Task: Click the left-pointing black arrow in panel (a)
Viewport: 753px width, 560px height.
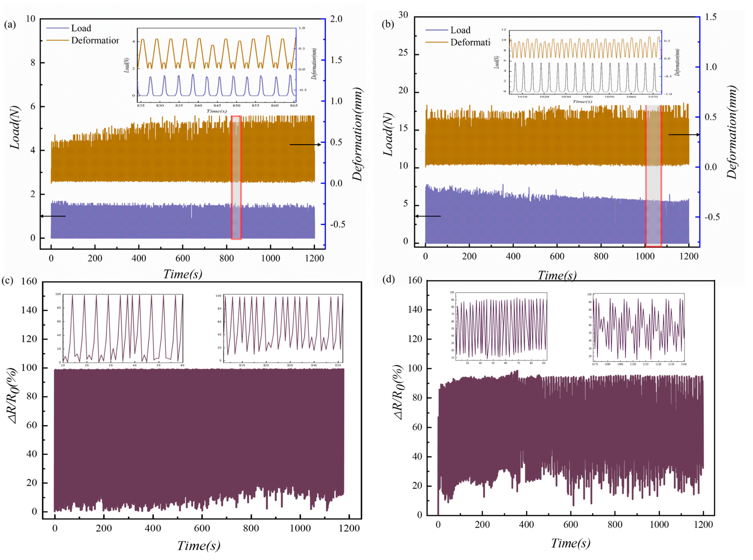Action: tap(53, 216)
